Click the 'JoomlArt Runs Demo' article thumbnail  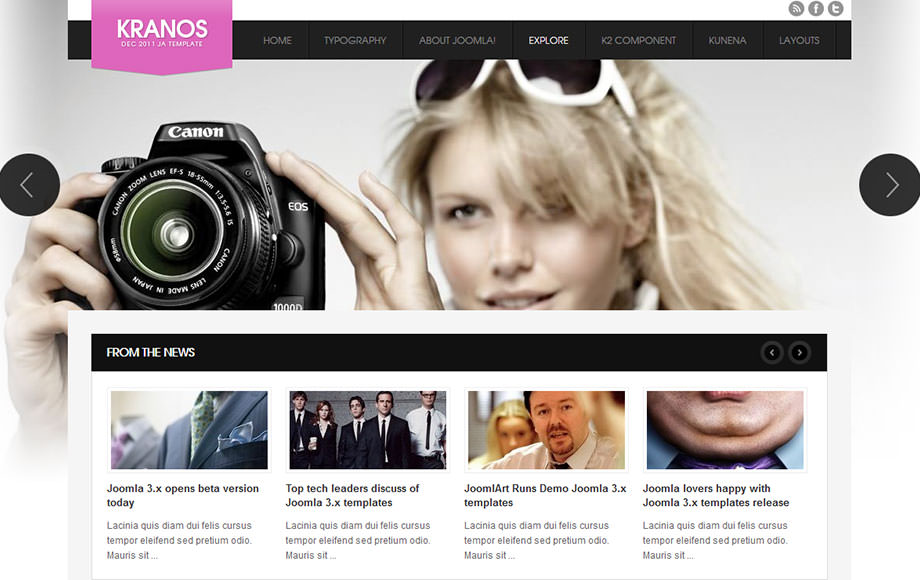[x=546, y=430]
